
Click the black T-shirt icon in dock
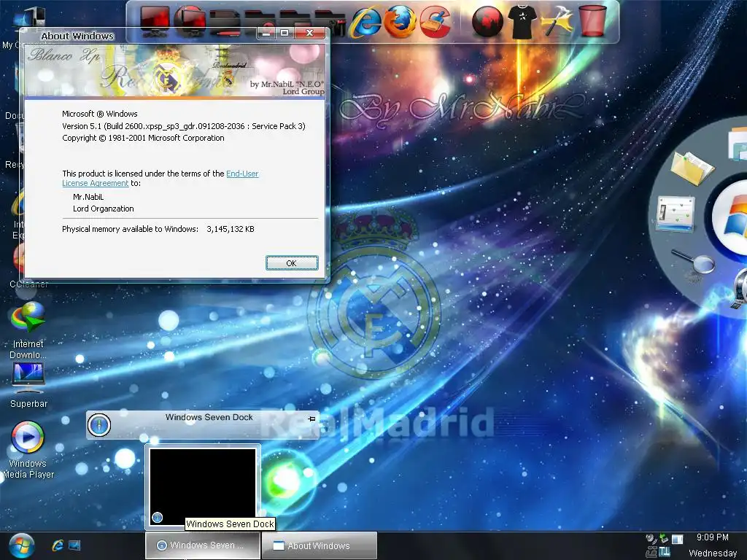[x=522, y=21]
